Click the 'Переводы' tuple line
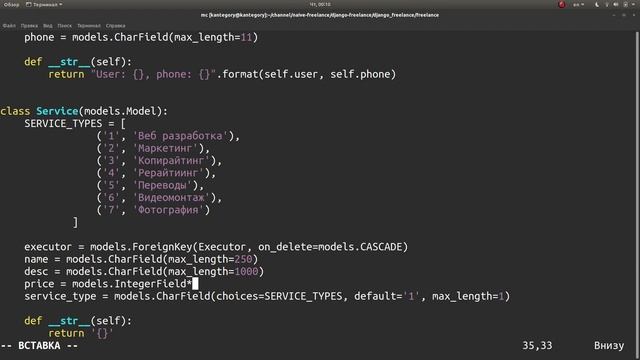This screenshot has height=360, width=640. tap(150, 185)
